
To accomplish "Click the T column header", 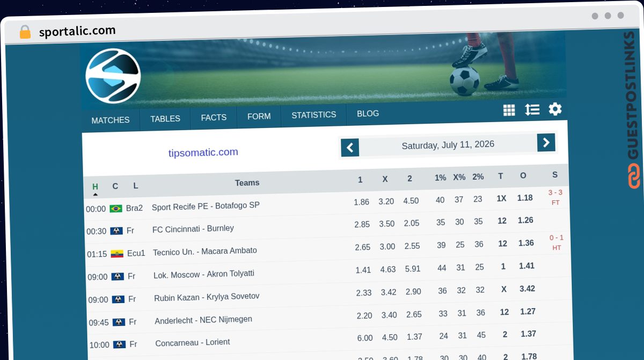I will pyautogui.click(x=501, y=176).
